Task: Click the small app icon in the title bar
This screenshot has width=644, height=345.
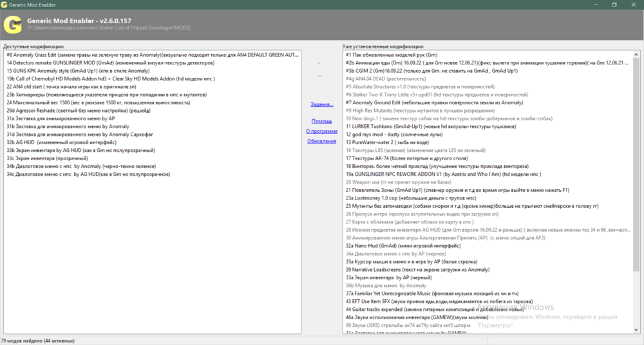Action: [5, 5]
